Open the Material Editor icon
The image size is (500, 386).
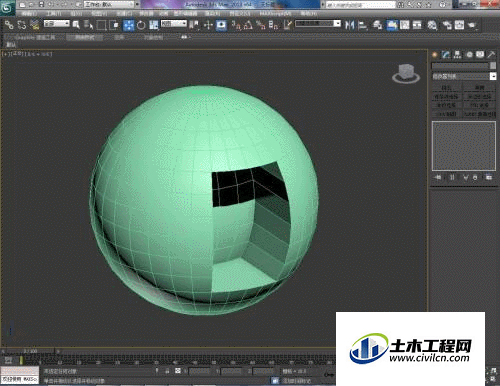tap(432, 25)
